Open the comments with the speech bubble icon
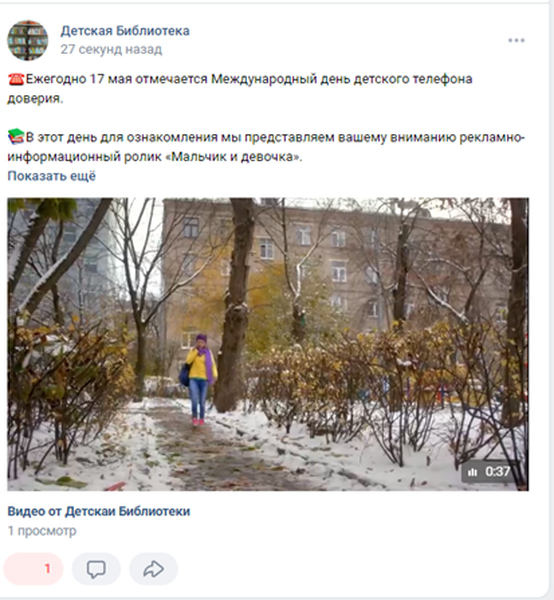The height and width of the screenshot is (600, 554). click(96, 569)
